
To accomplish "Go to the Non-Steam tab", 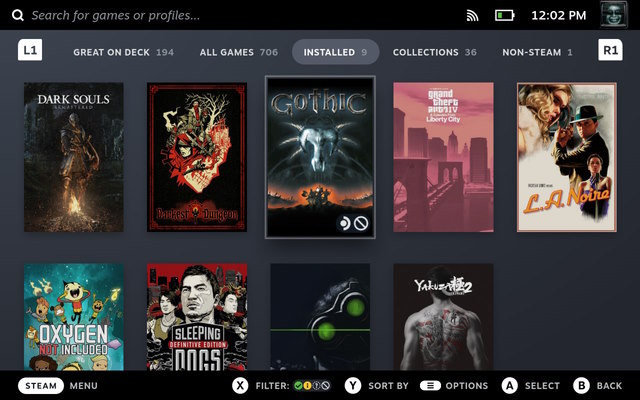I will [537, 52].
